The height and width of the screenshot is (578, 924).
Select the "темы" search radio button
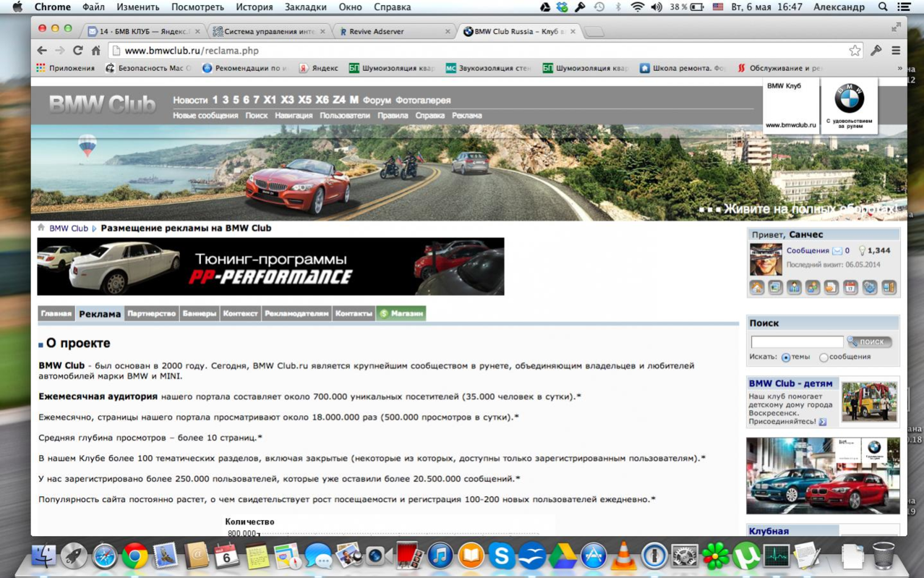point(786,357)
